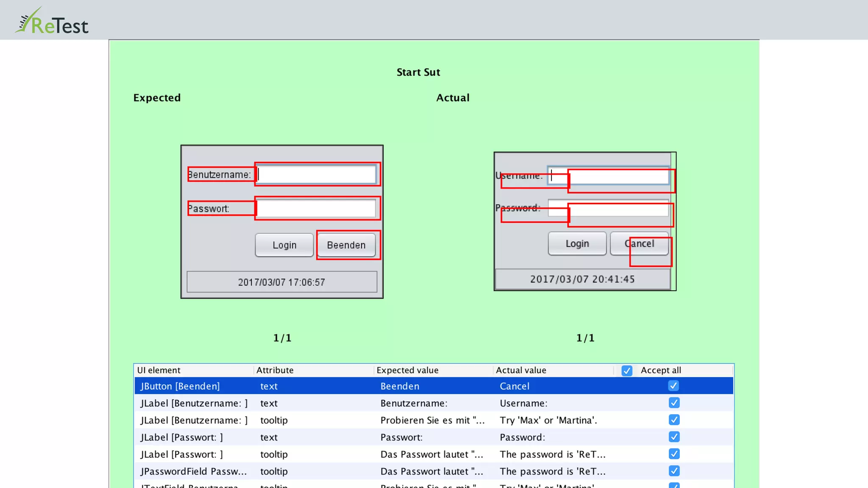Toggle checkbox for Benutzername tooltip row

coord(674,420)
